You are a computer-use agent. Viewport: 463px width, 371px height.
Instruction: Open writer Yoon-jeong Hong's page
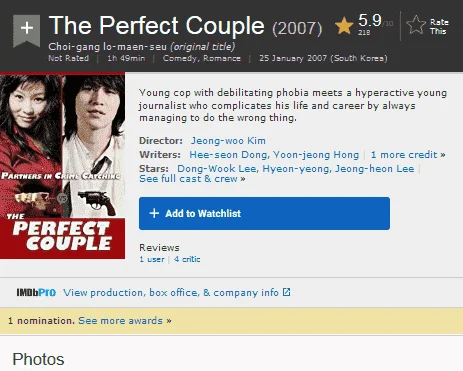(316, 155)
